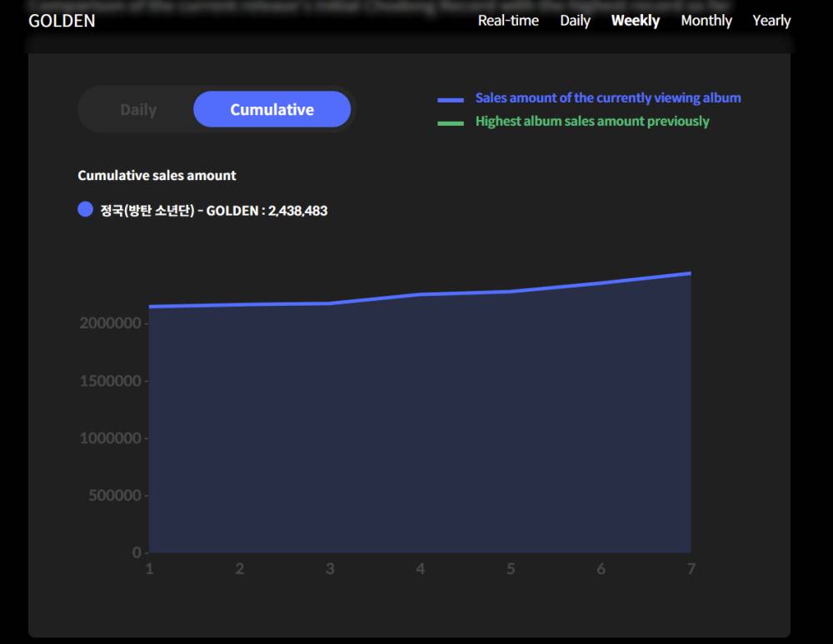The height and width of the screenshot is (644, 833).
Task: Switch to the Real-time tab
Action: 508,21
